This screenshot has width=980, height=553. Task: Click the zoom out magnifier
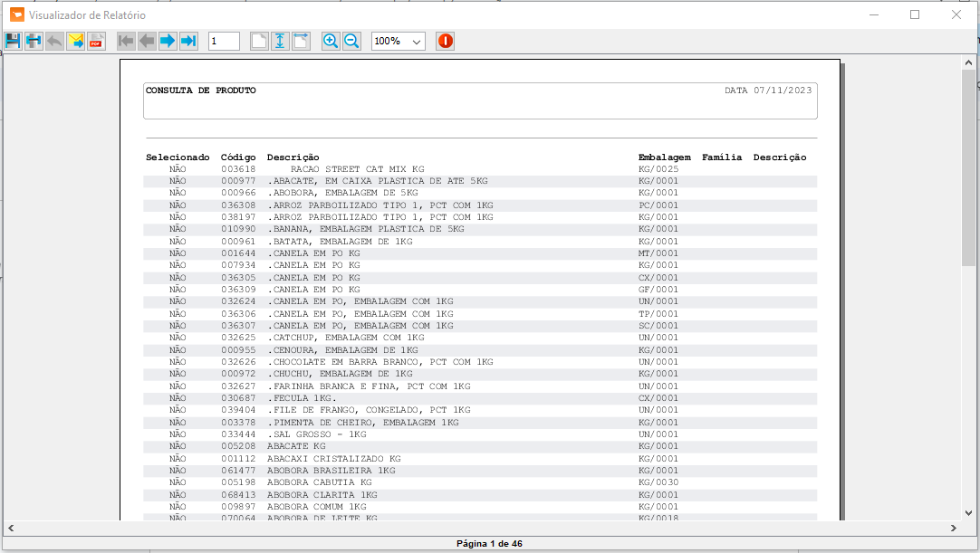(x=351, y=41)
